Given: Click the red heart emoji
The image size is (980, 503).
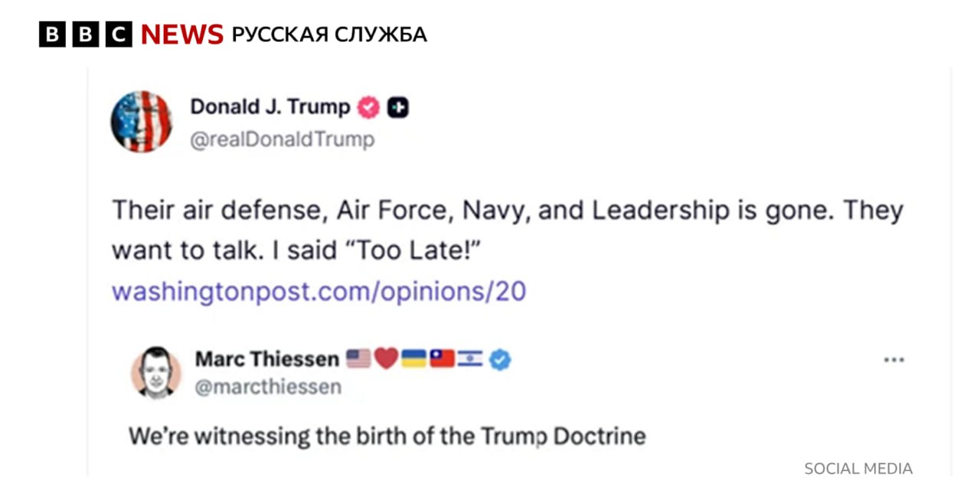Looking at the screenshot, I should (386, 358).
